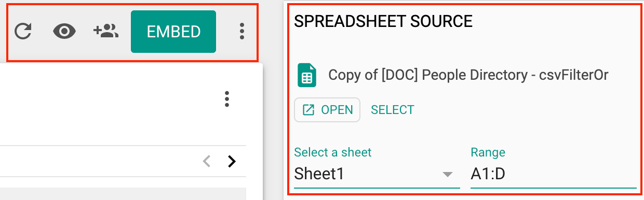This screenshot has height=200, width=644.
Task: Go to previous page with left chevron
Action: (x=207, y=162)
